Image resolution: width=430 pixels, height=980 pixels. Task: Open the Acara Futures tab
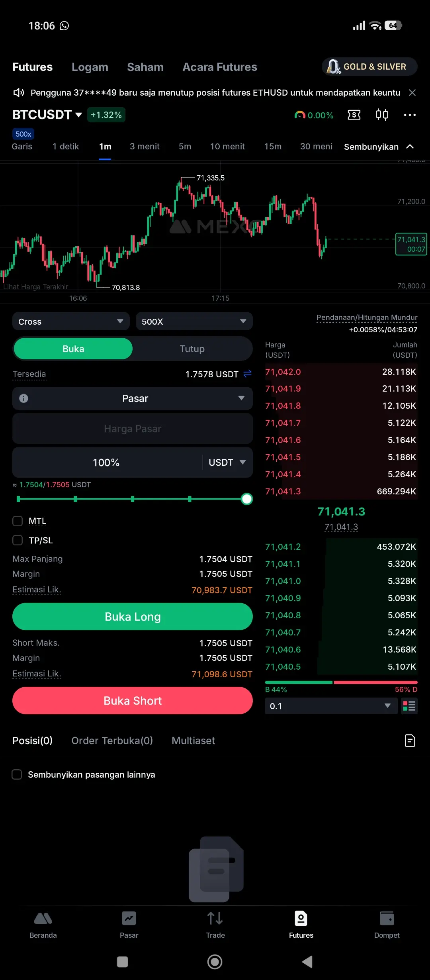[220, 67]
